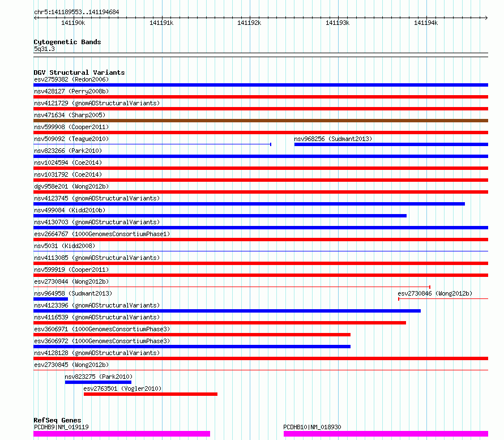Select esv2730846 (Wong2012b) variant label
The height and width of the screenshot is (440, 504).
pyautogui.click(x=435, y=293)
